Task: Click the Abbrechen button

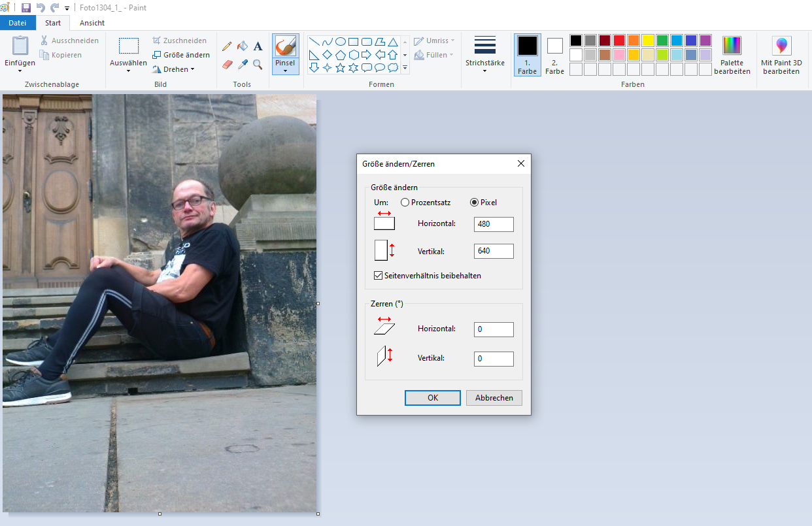Action: [494, 398]
